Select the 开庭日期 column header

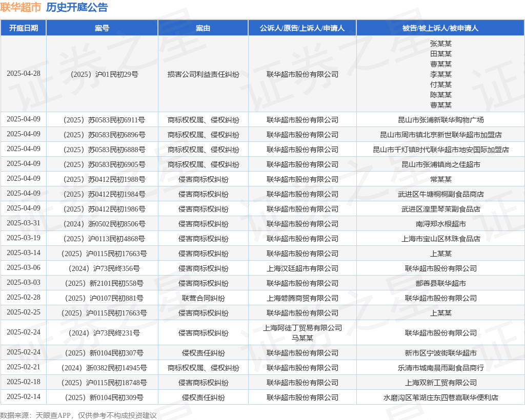[24, 28]
